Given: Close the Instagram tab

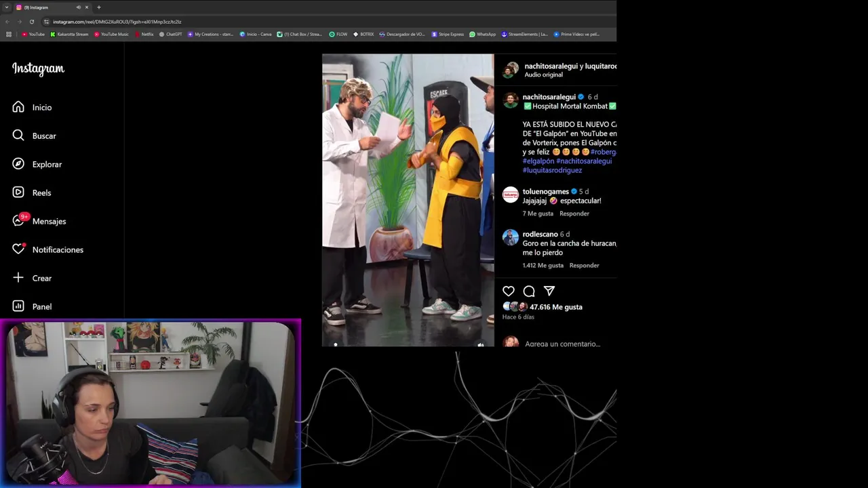Looking at the screenshot, I should tap(87, 7).
